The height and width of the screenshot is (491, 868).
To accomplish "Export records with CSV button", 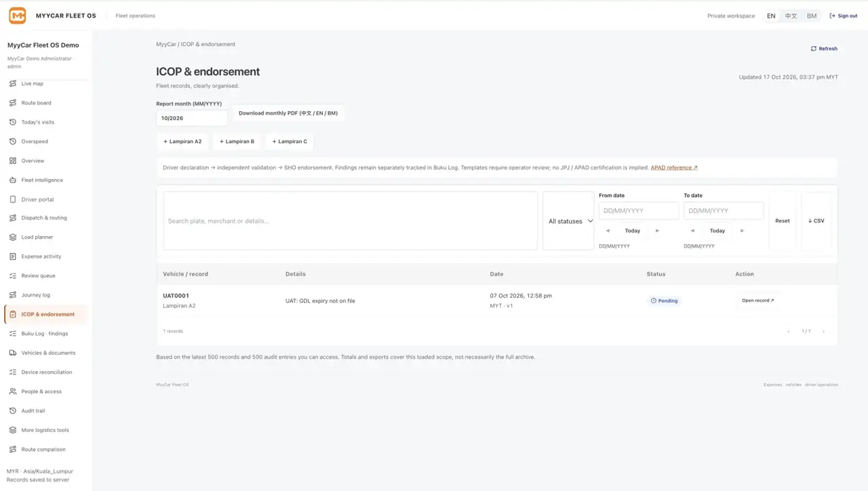I will pyautogui.click(x=816, y=221).
